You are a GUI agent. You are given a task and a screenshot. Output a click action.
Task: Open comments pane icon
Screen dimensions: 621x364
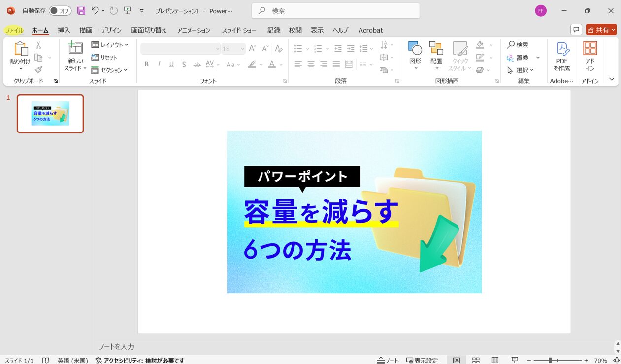click(x=576, y=30)
